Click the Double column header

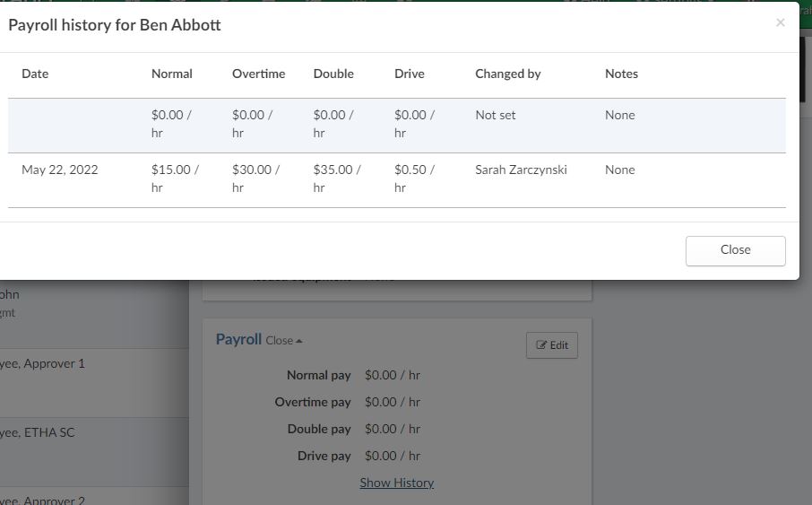click(333, 74)
